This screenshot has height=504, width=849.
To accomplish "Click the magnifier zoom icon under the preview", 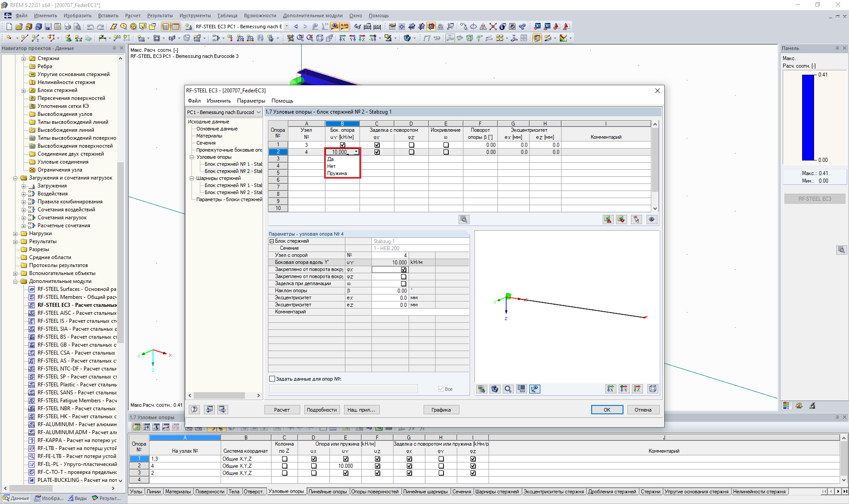I will [x=508, y=389].
